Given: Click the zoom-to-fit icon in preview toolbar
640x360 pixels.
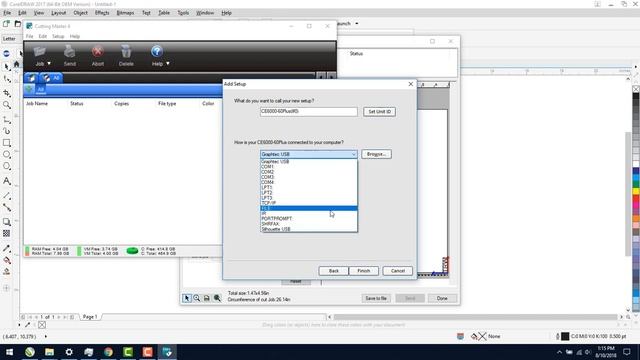Looking at the screenshot, I should (x=217, y=298).
